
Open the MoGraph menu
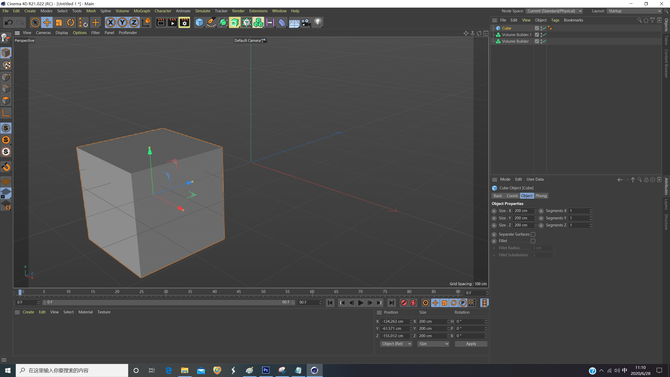(142, 11)
